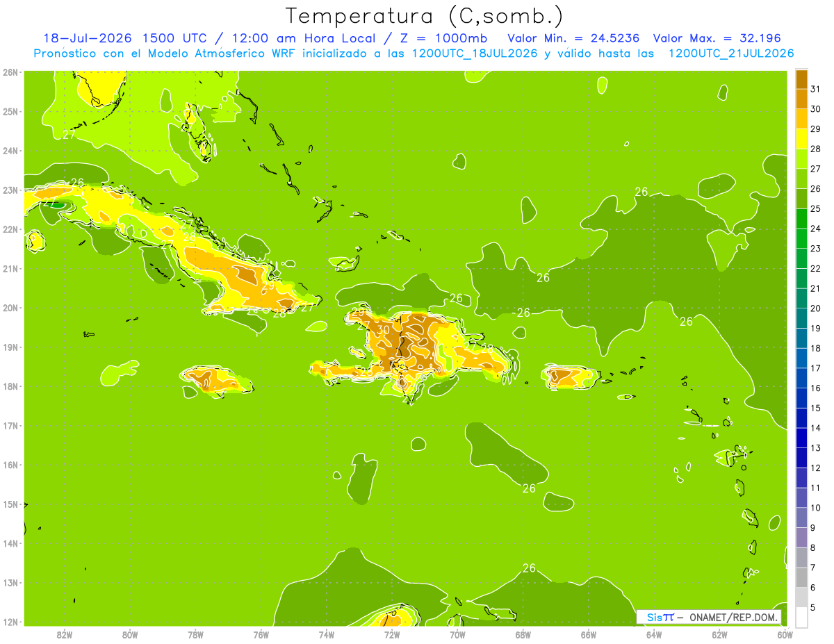Viewport: 834px width, 644px height.
Task: Click the 78W longitude axis label
Action: (195, 634)
